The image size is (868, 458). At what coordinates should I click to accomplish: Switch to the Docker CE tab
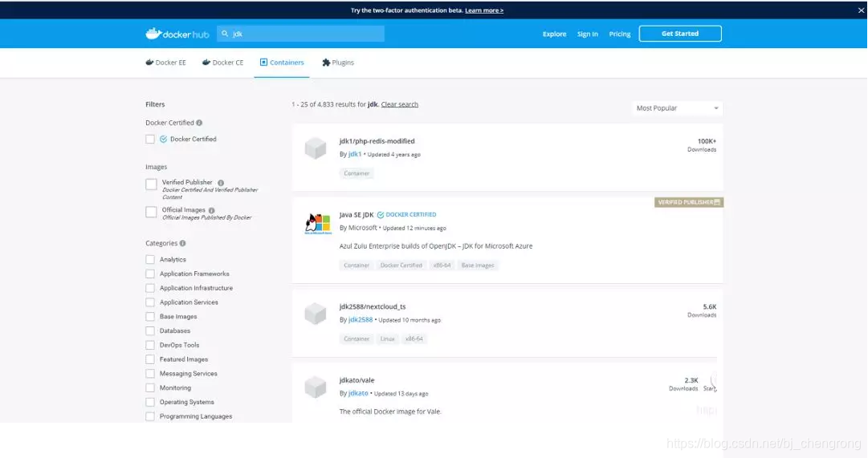[x=223, y=63]
